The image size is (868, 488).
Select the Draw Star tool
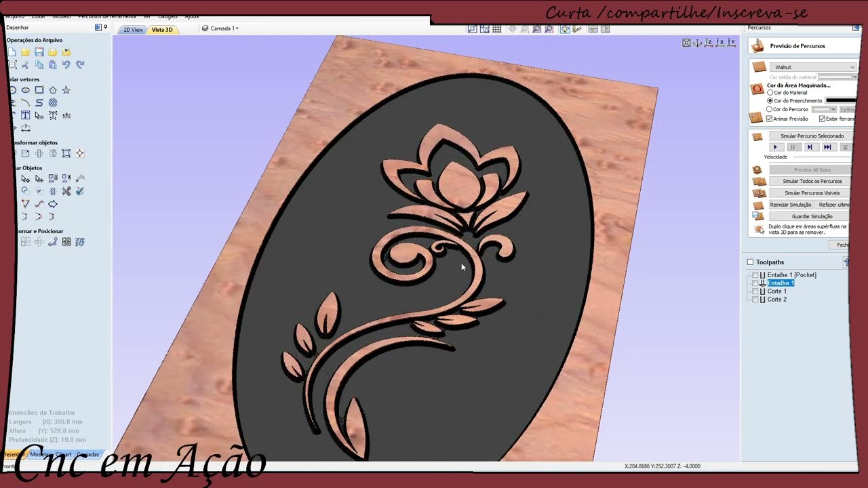pyautogui.click(x=66, y=90)
